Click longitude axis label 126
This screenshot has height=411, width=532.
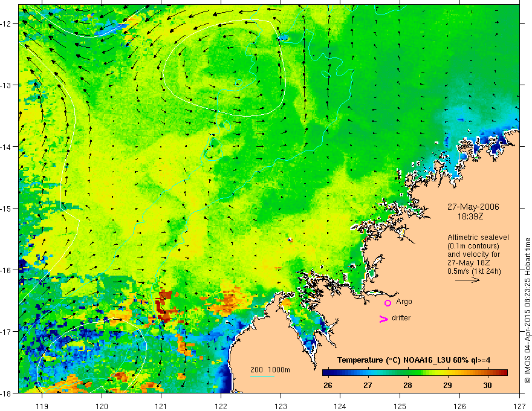coord(459,406)
